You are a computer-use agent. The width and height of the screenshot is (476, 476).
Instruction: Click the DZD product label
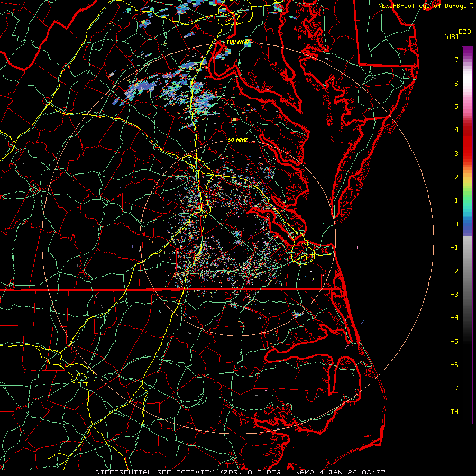point(464,32)
